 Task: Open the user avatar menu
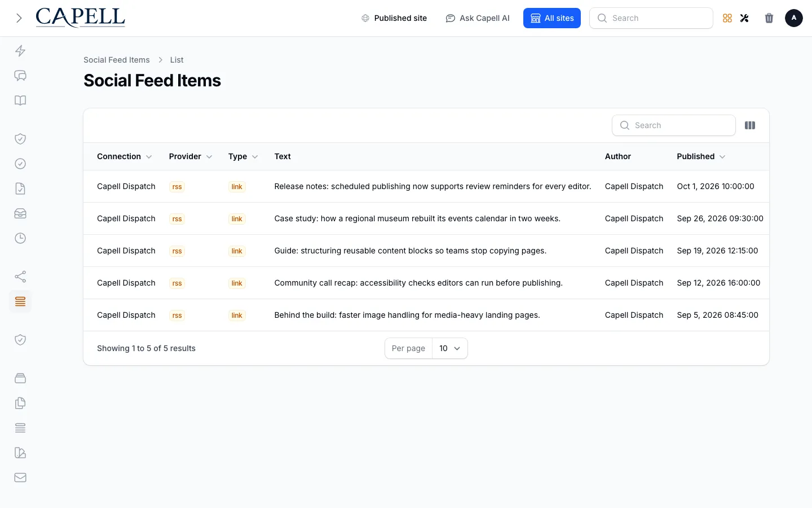(794, 18)
